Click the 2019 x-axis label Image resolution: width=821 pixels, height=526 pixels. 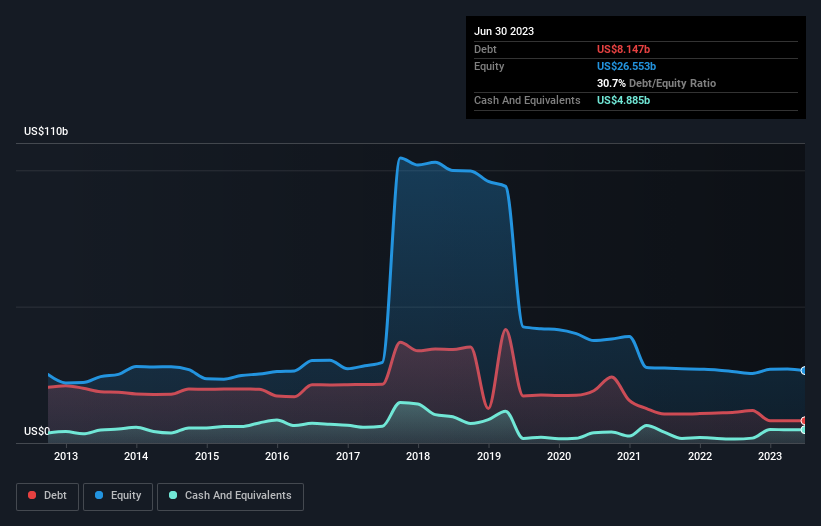tap(489, 456)
